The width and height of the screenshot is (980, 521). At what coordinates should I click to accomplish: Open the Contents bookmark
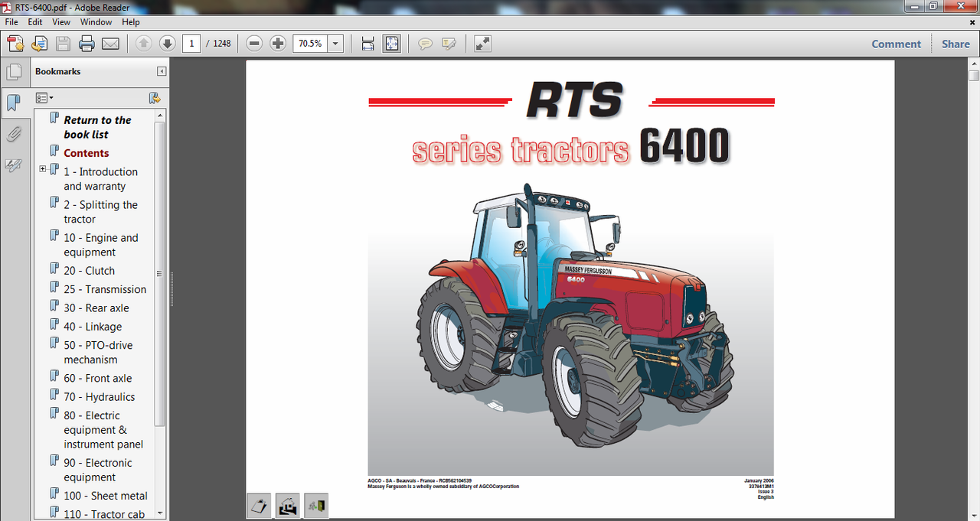87,153
